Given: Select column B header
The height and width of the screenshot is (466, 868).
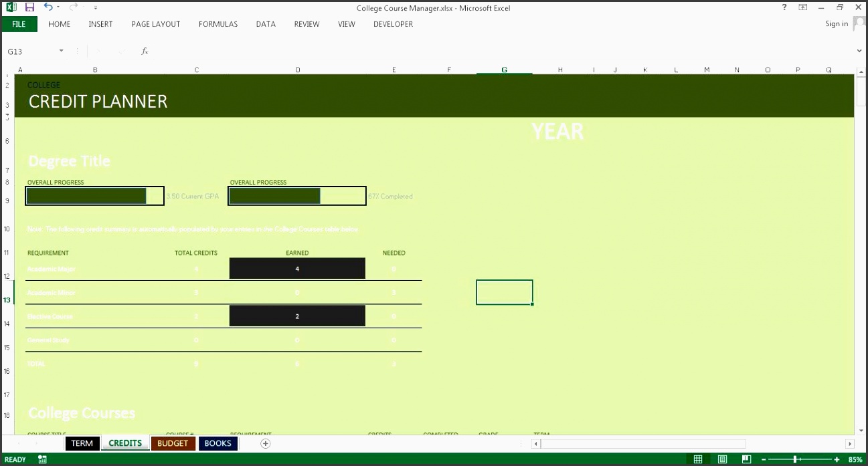Looking at the screenshot, I should (x=95, y=70).
